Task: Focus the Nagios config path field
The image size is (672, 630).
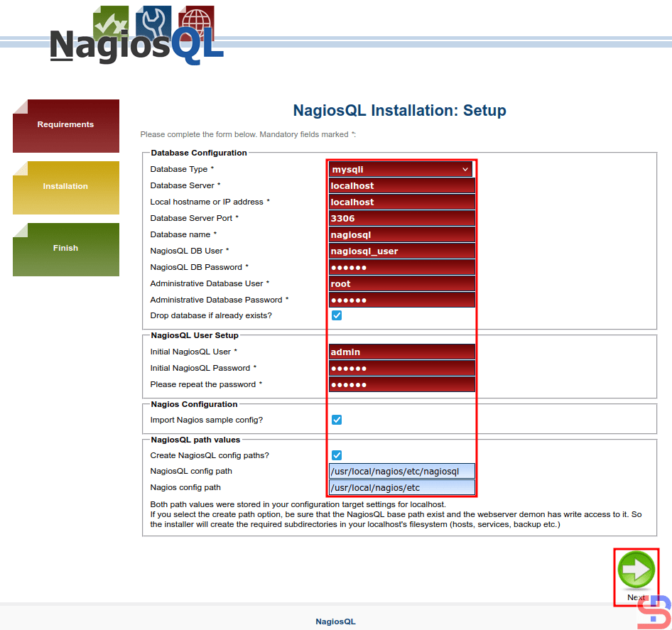Action: pos(401,488)
